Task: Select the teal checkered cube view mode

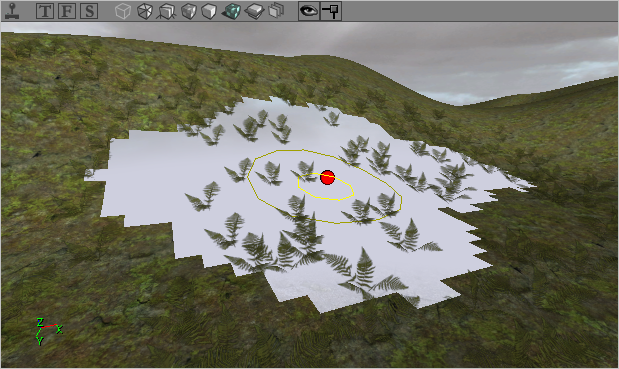Action: click(x=231, y=11)
